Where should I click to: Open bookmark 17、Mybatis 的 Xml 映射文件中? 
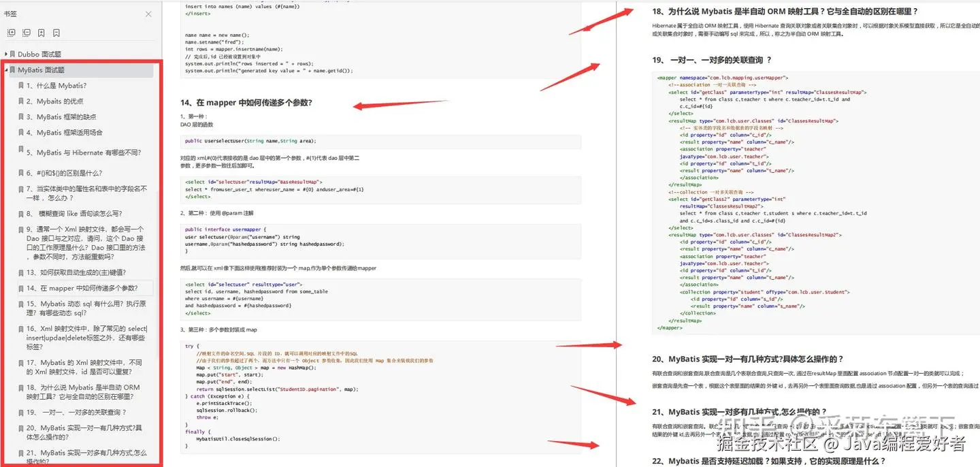(x=85, y=368)
